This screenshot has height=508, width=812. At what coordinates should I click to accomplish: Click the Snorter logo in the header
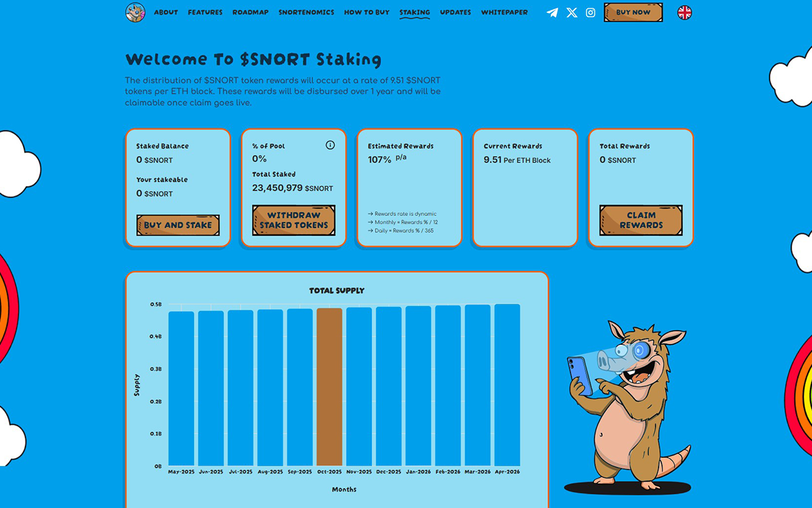click(x=135, y=12)
